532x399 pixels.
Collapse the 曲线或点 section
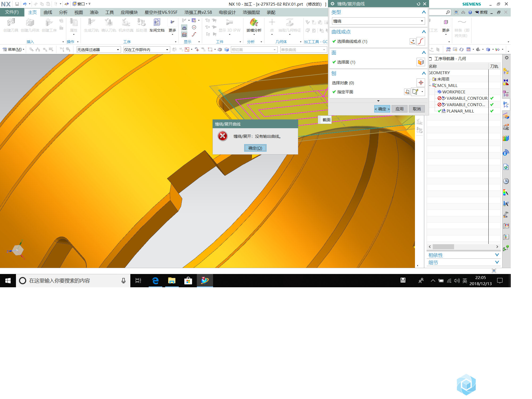click(x=424, y=32)
